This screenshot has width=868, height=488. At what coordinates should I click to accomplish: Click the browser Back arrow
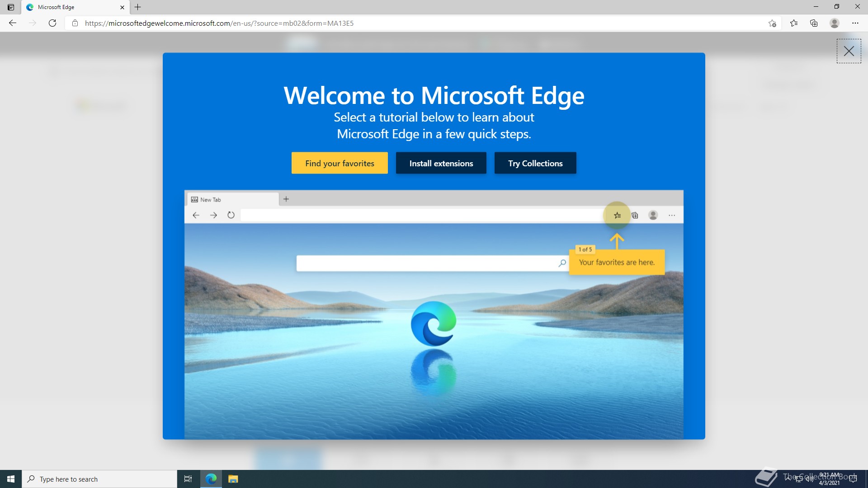click(x=13, y=23)
